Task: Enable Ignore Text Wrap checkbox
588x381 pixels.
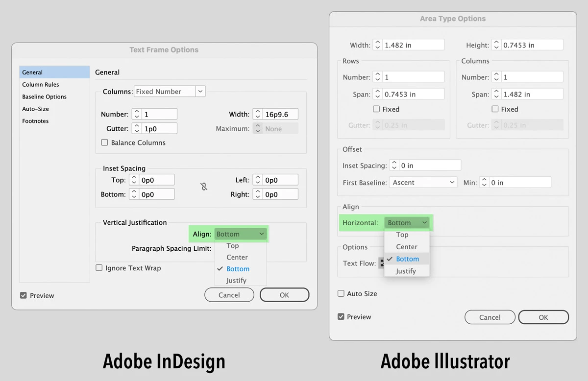Action: [99, 268]
